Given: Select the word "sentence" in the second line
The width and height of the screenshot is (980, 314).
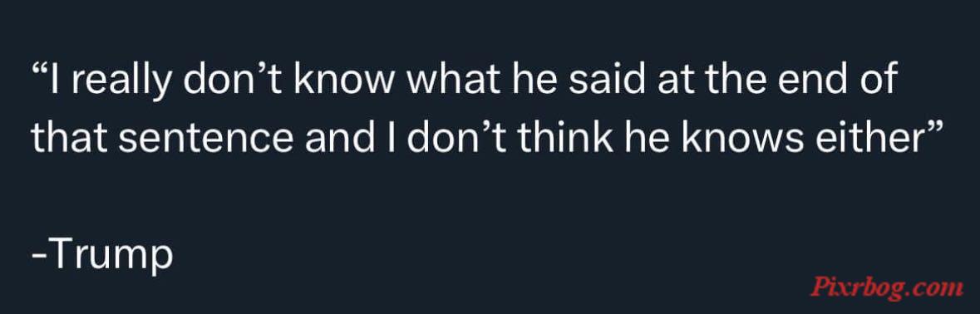Looking at the screenshot, I should (x=205, y=140).
